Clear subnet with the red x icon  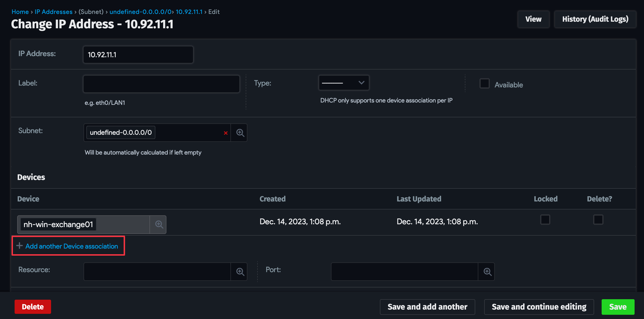225,133
